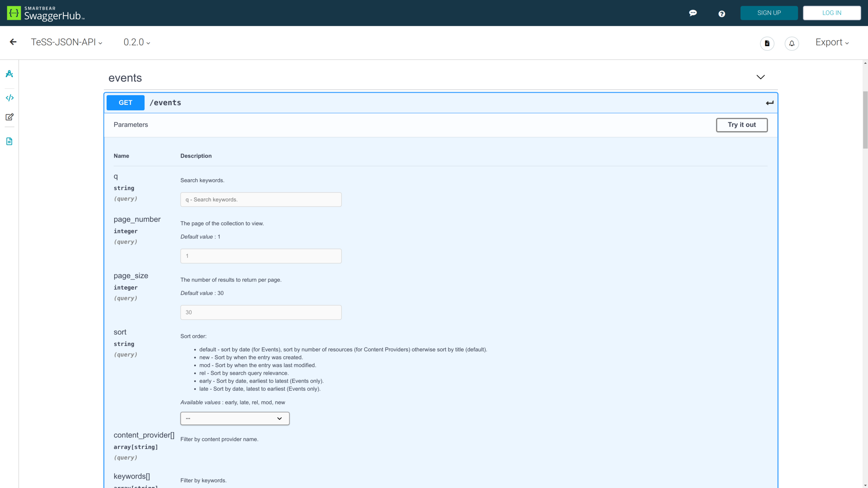
Task: Click the document icon near Export
Action: (767, 43)
